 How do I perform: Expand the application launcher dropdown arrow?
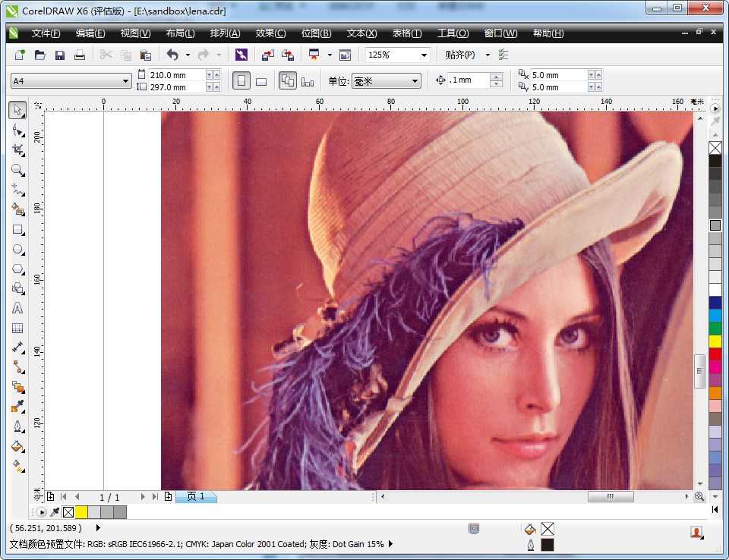330,55
